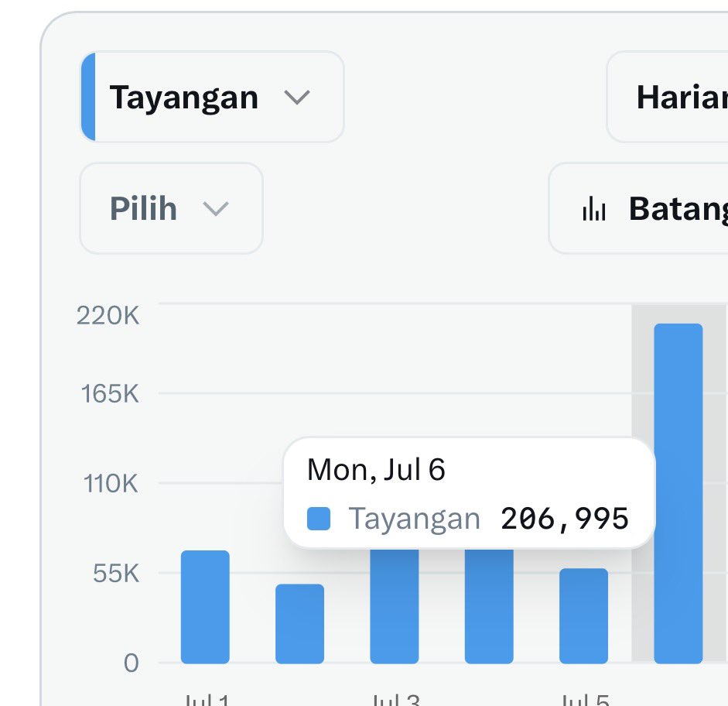728x706 pixels.
Task: Select the Jul 3 bar
Action: click(395, 605)
